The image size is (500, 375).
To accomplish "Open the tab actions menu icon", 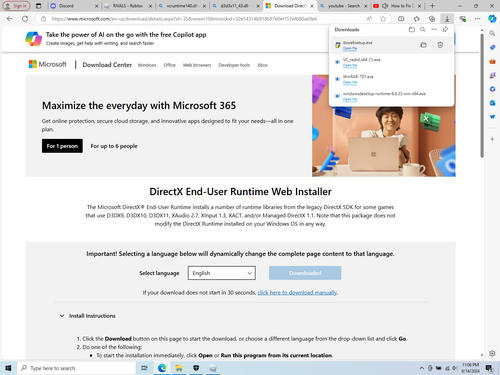I will (39, 6).
